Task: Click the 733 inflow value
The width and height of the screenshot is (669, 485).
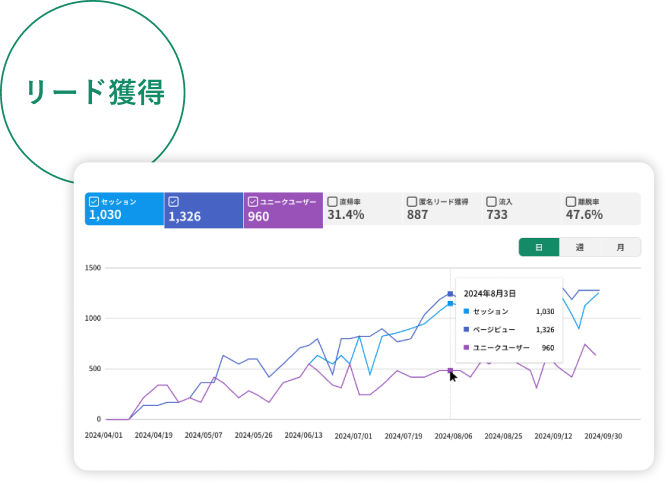Action: point(497,215)
